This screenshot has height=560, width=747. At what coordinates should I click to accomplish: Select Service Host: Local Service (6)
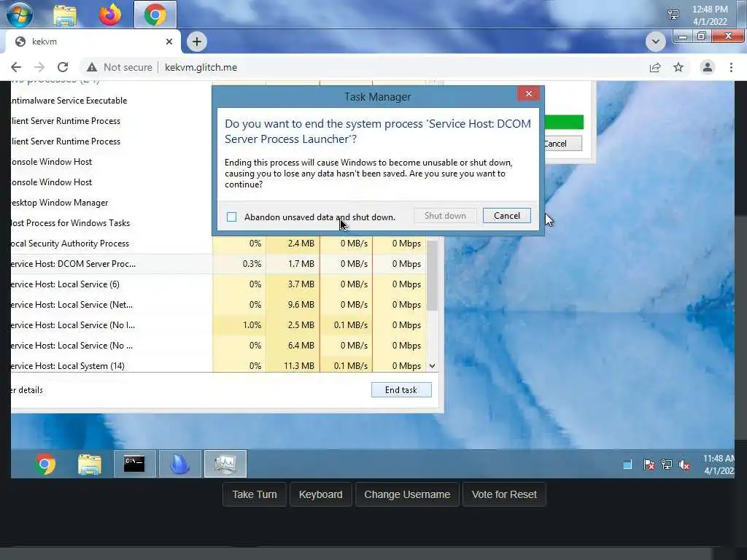click(217, 284)
